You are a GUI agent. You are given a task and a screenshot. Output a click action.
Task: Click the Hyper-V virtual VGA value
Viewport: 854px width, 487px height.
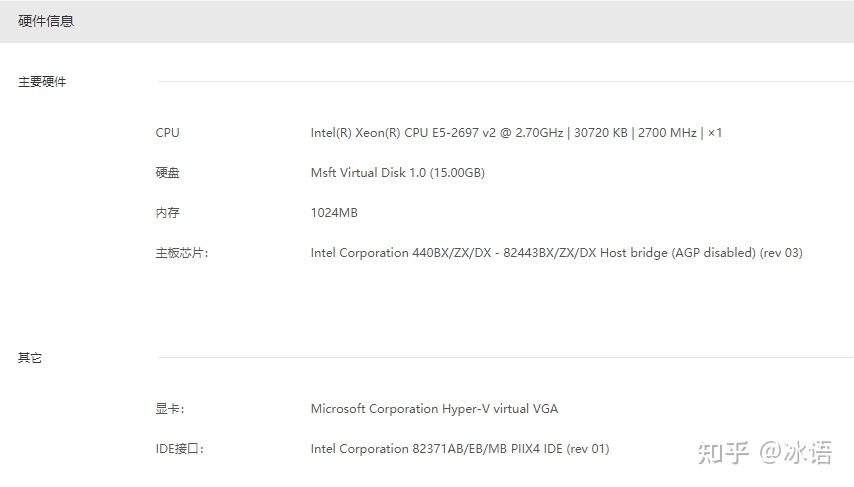[x=434, y=409]
